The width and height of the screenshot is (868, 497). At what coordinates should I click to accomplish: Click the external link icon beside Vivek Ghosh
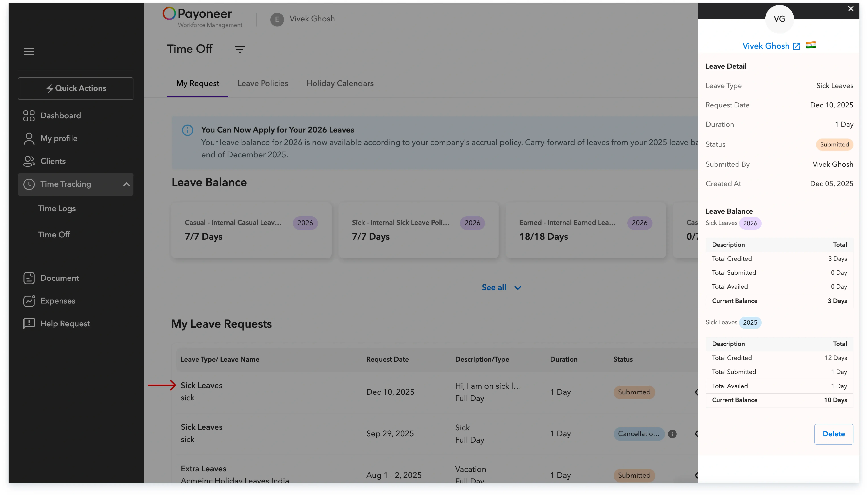[x=796, y=46]
